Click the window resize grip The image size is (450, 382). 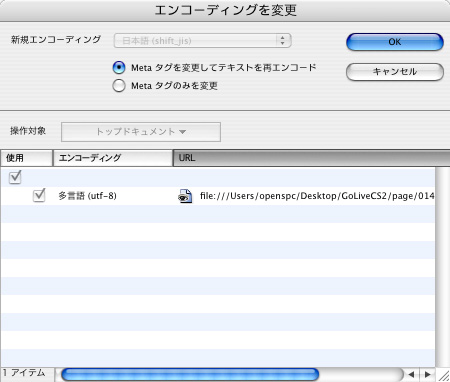(443, 375)
